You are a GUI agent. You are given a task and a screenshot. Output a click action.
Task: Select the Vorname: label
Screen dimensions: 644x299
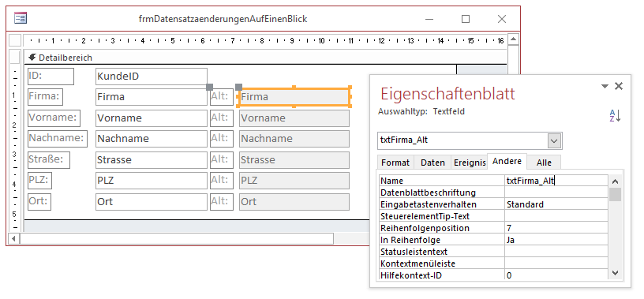pos(54,118)
